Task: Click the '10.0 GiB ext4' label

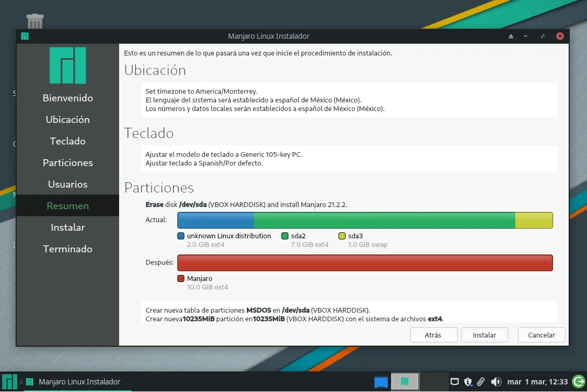Action: click(x=208, y=287)
